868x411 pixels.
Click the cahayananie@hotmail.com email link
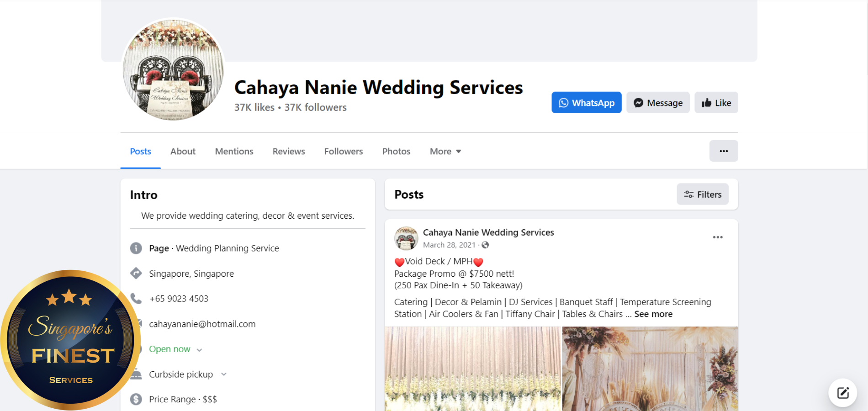[x=202, y=324]
